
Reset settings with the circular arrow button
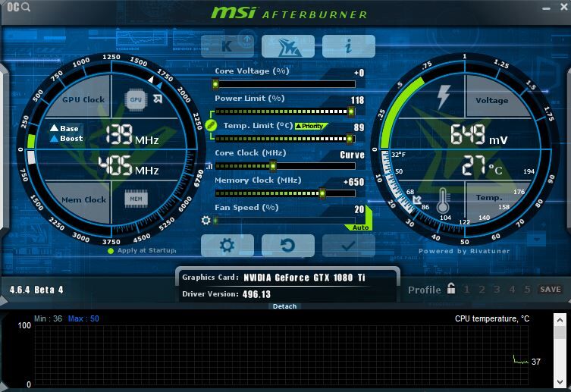click(288, 246)
